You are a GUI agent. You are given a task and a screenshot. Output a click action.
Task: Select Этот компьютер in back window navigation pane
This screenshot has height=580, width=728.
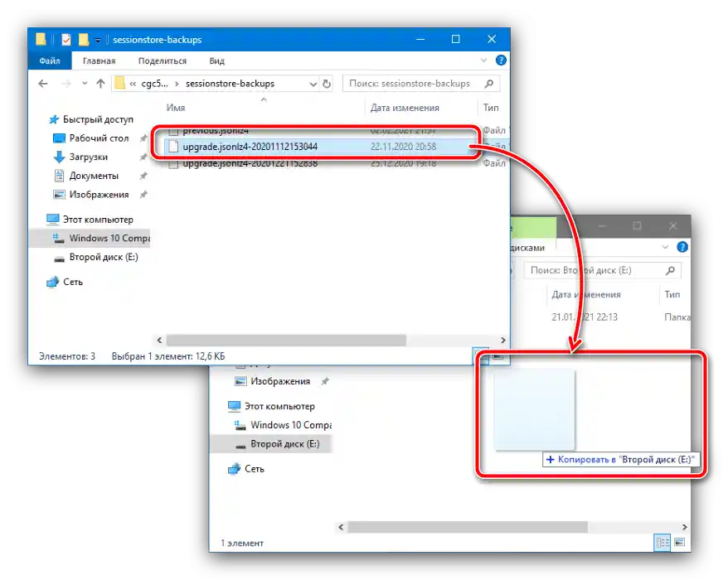(279, 407)
